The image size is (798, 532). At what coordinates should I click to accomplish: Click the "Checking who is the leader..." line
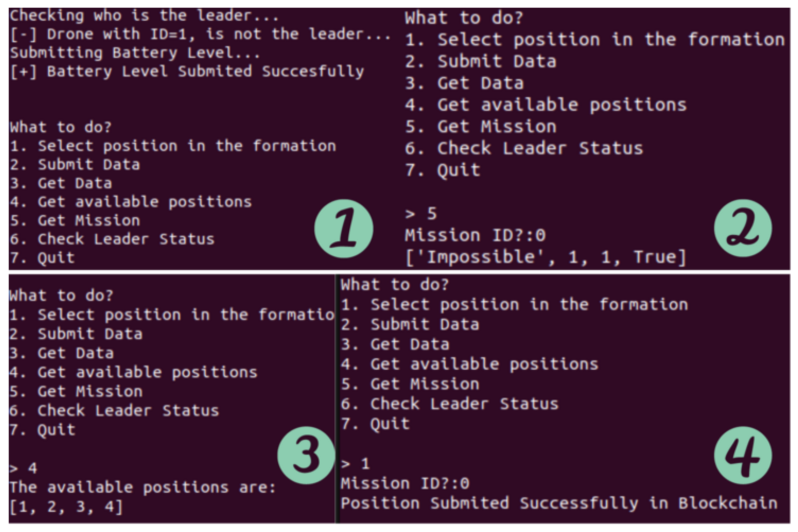[144, 16]
